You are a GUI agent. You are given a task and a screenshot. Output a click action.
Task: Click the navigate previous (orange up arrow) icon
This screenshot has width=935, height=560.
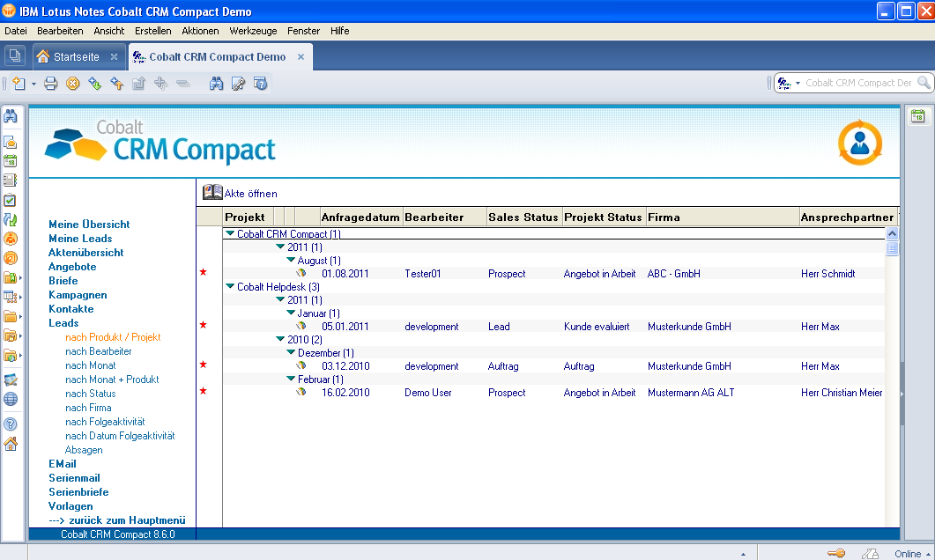(117, 84)
